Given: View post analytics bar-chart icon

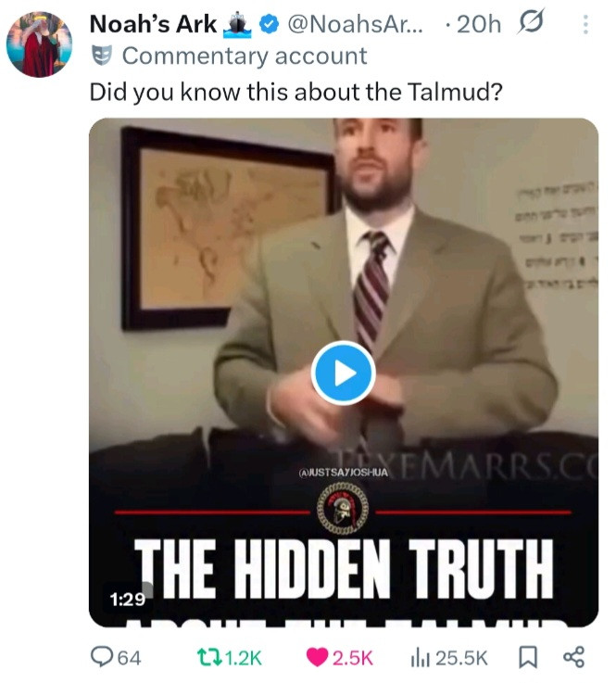Looking at the screenshot, I should 420,658.
